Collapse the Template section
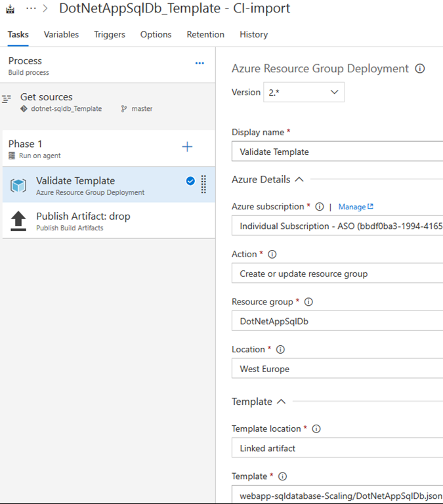443x504 pixels. pyautogui.click(x=282, y=402)
